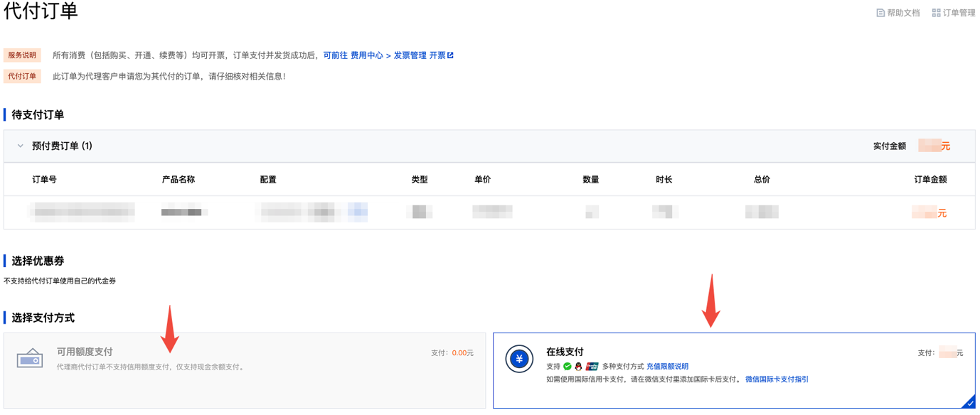Go to 费用中心 link

(x=367, y=55)
